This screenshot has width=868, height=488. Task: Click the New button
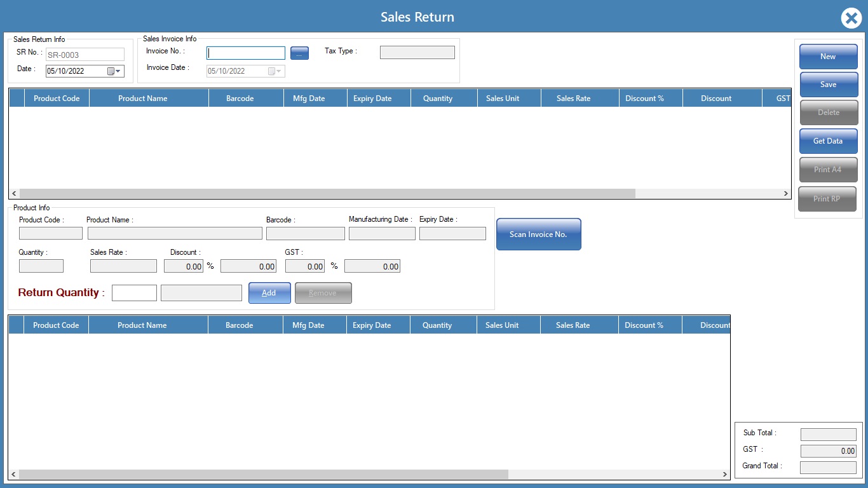click(x=828, y=57)
